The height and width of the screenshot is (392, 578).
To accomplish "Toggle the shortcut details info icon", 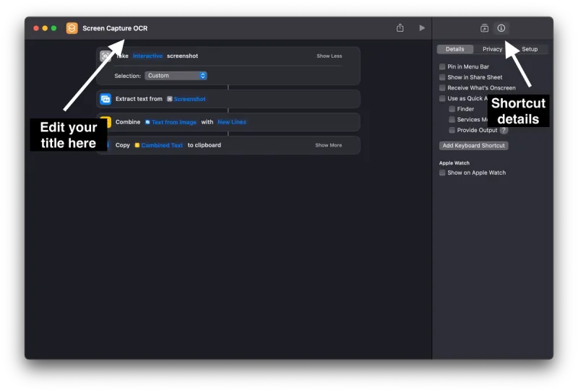I will point(501,28).
